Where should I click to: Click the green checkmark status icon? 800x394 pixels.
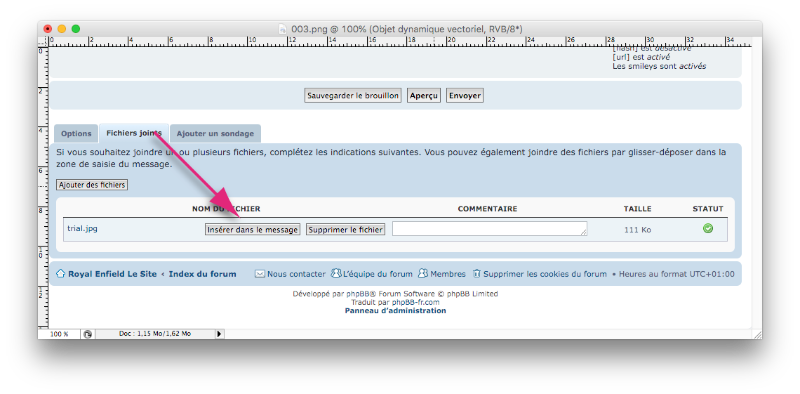[708, 229]
